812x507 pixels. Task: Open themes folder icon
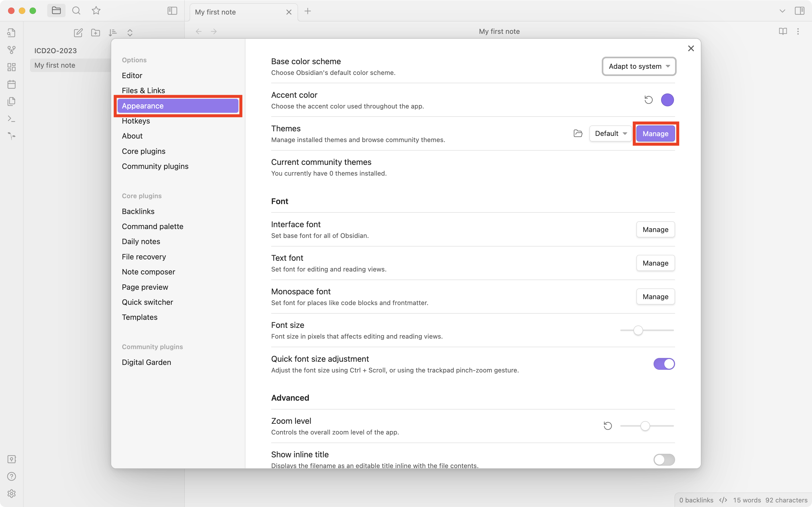(578, 133)
